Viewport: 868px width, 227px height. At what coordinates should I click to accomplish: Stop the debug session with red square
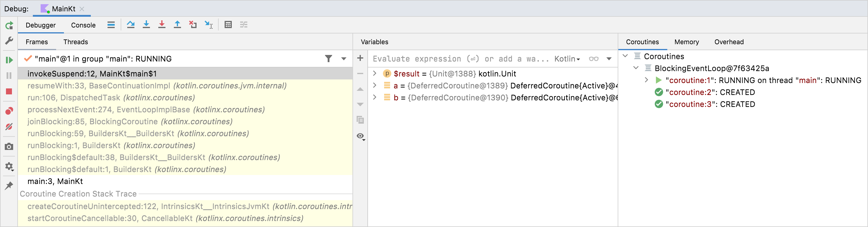[9, 92]
